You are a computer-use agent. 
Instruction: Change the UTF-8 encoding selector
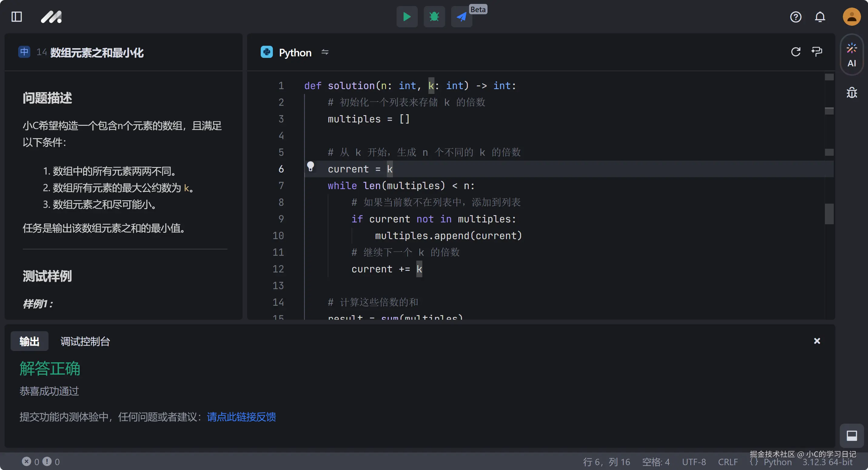(x=694, y=462)
